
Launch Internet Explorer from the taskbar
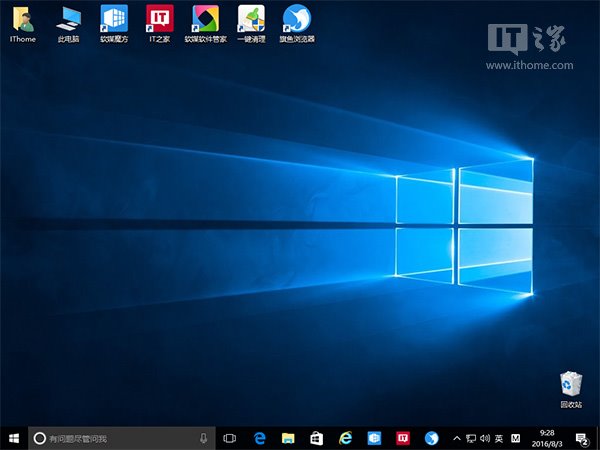coord(345,439)
